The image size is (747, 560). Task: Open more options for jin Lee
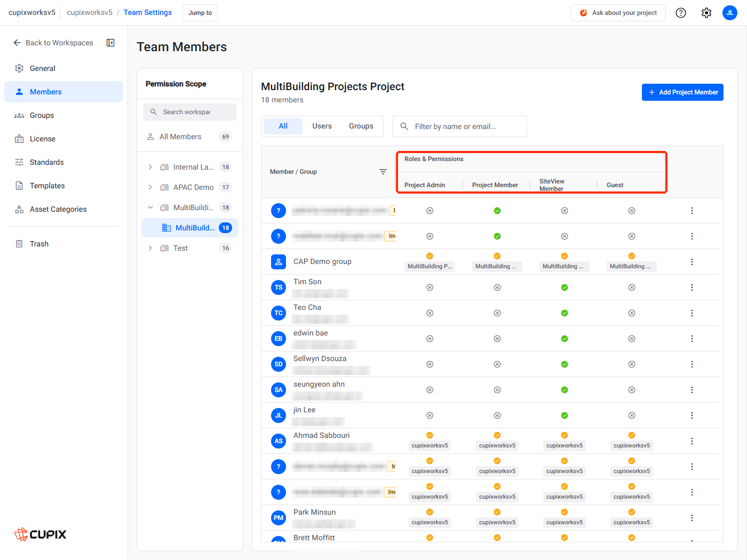[692, 415]
